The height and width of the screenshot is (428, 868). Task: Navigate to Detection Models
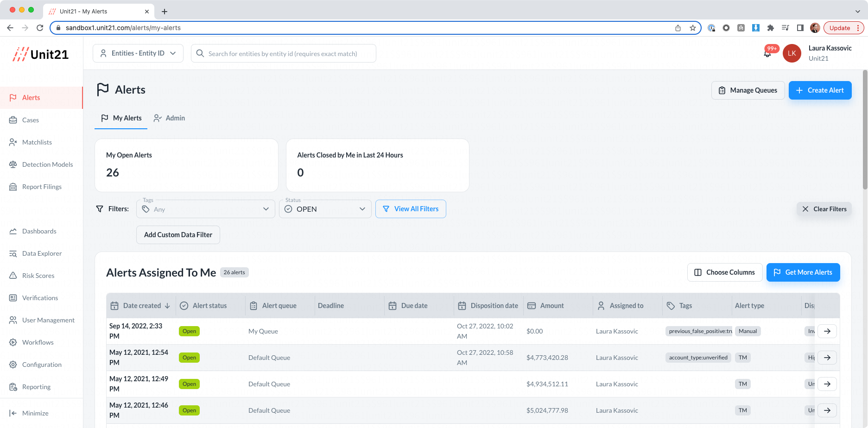coord(41,164)
